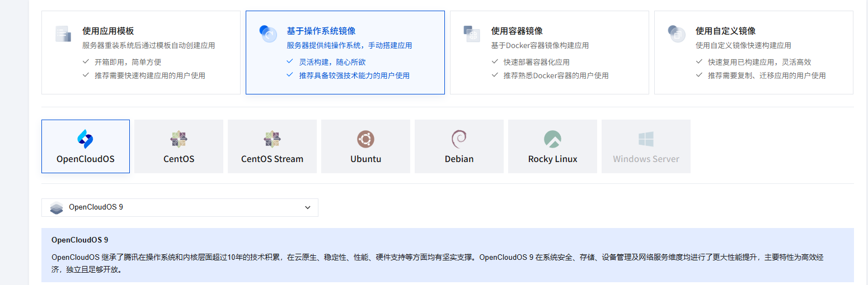Screen dimensions: 868x285
Task: Click the CentOS logo icon
Action: pos(179,139)
